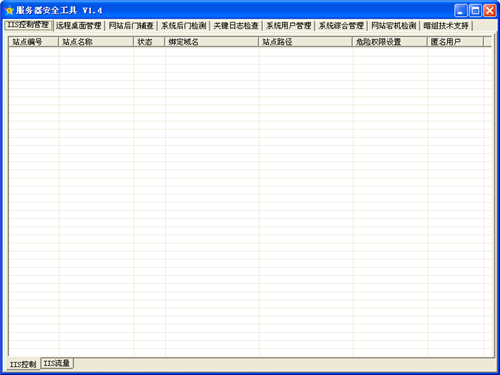Select the 系统后门检测 tab
The image size is (500, 375).
pos(184,26)
